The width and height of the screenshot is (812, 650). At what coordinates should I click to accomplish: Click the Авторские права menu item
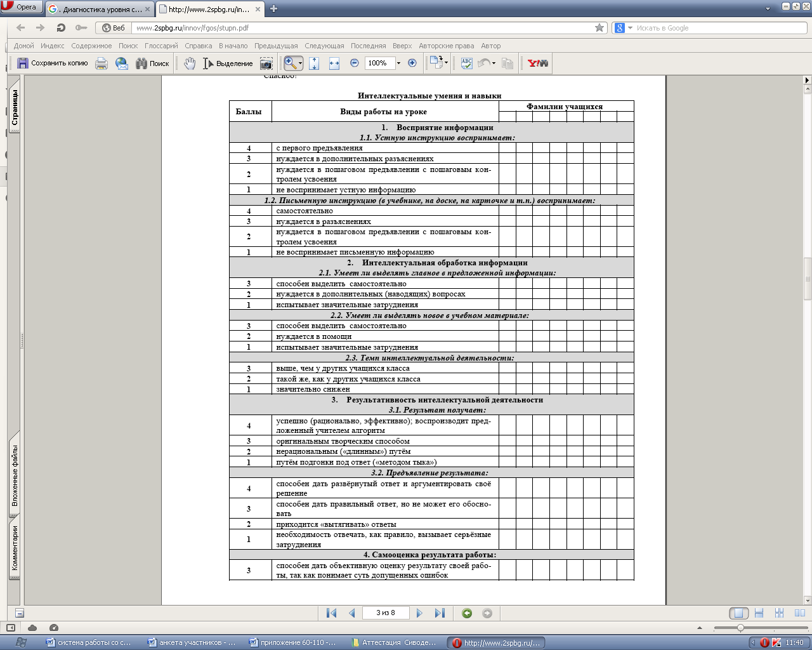447,46
